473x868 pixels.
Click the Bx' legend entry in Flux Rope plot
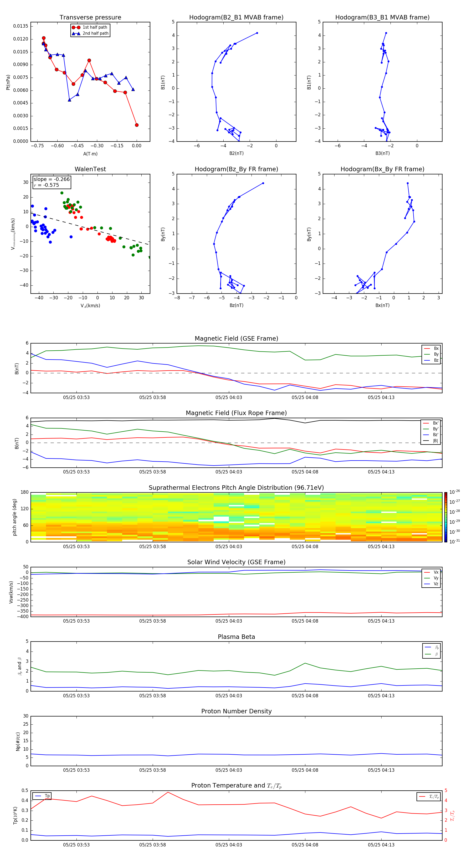[x=431, y=423]
